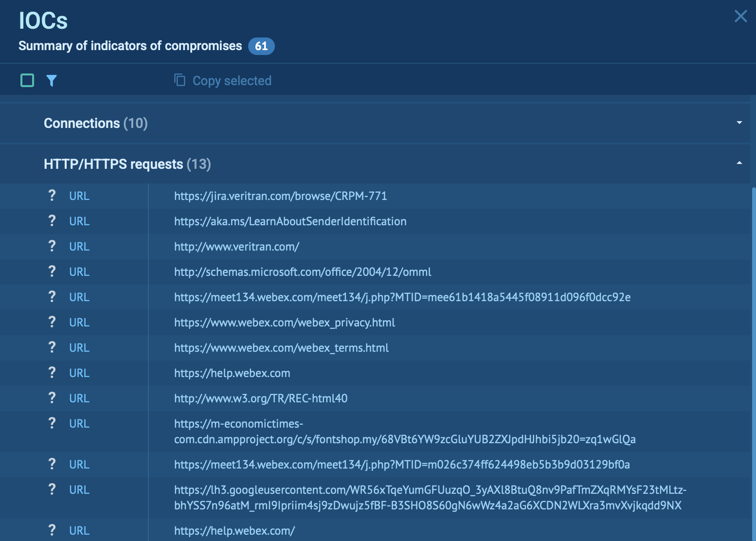
Task: Click the 61 indicators count badge
Action: (261, 46)
